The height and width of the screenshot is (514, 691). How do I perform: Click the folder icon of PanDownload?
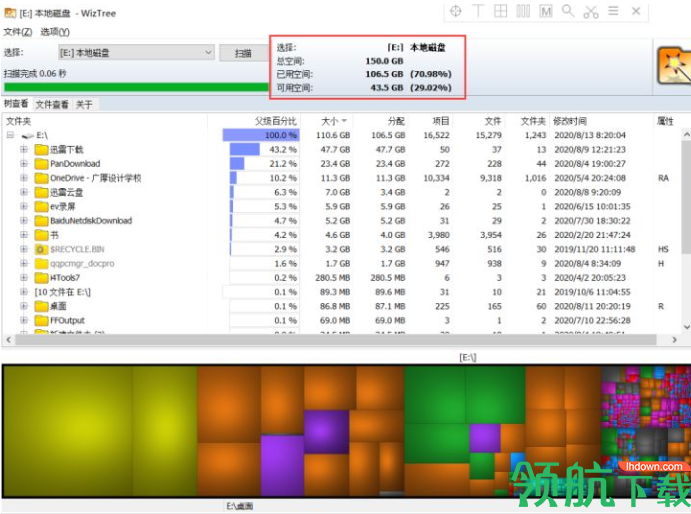(x=41, y=164)
